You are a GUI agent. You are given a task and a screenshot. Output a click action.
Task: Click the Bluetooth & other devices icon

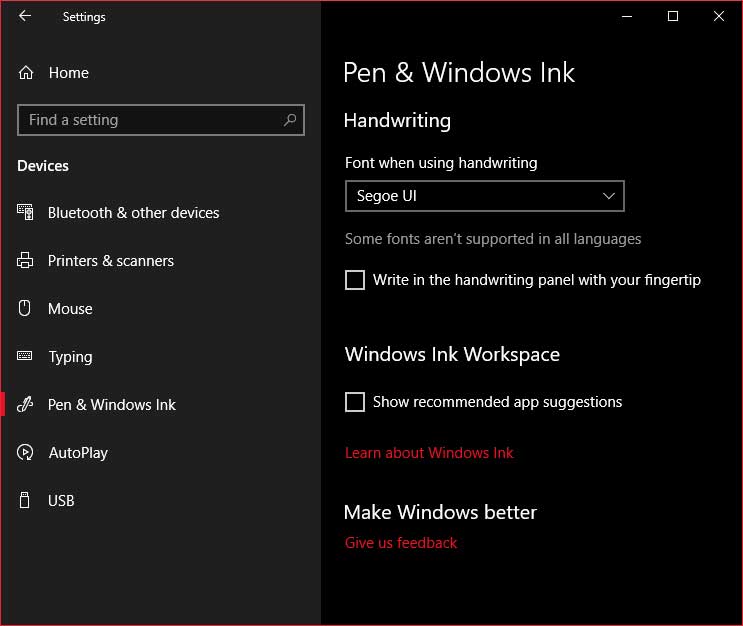(x=25, y=212)
